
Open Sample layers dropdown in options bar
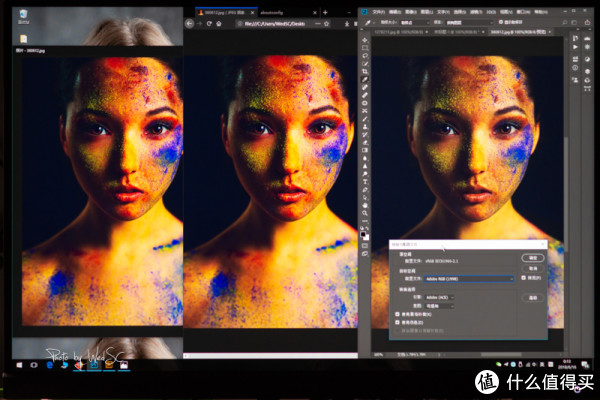pos(469,23)
